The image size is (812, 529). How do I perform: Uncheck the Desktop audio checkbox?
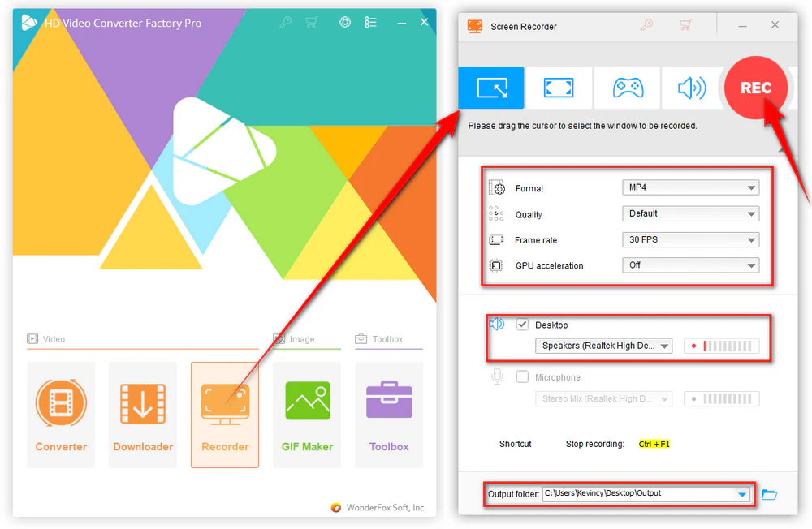coord(522,325)
